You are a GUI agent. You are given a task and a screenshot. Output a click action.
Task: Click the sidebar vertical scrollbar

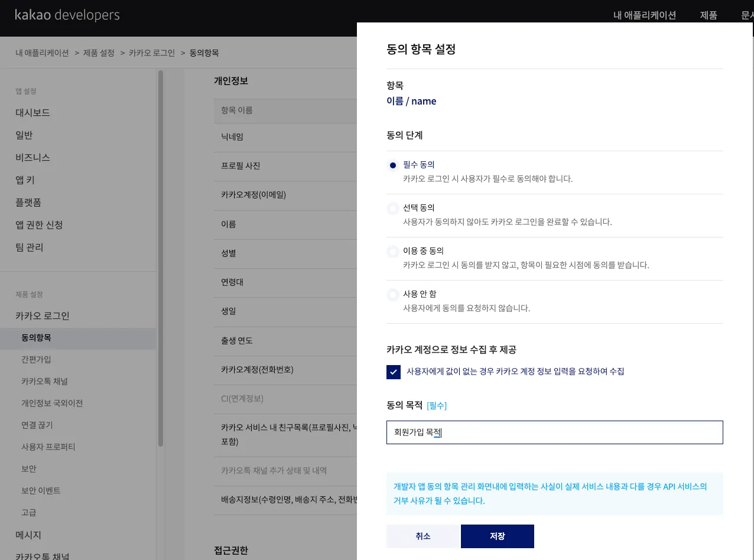(x=160, y=258)
